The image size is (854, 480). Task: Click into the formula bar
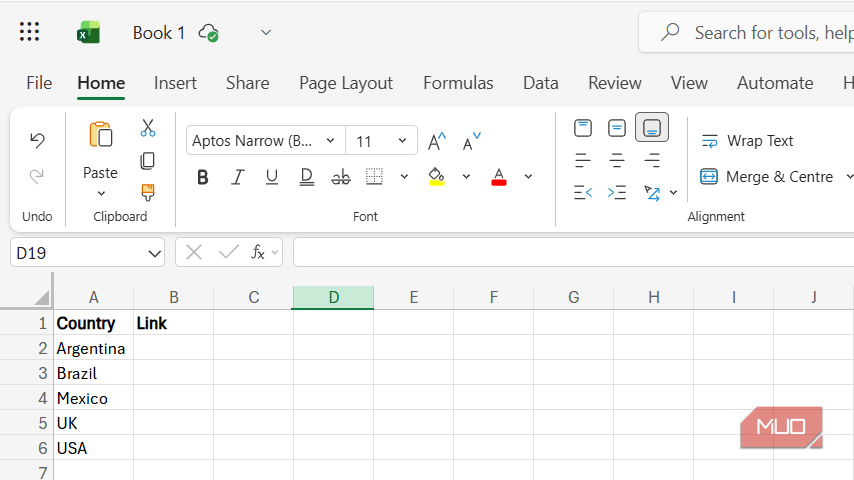[573, 252]
